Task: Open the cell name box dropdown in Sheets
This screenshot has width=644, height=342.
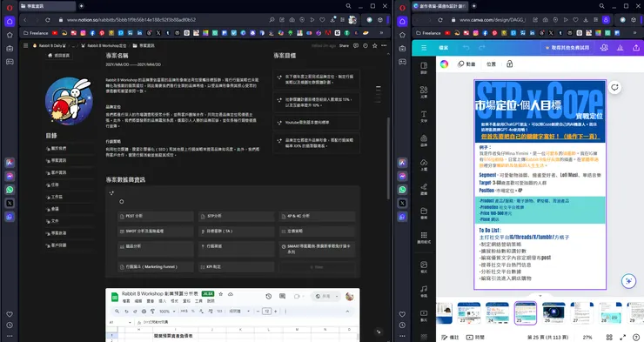Action: pos(130,322)
